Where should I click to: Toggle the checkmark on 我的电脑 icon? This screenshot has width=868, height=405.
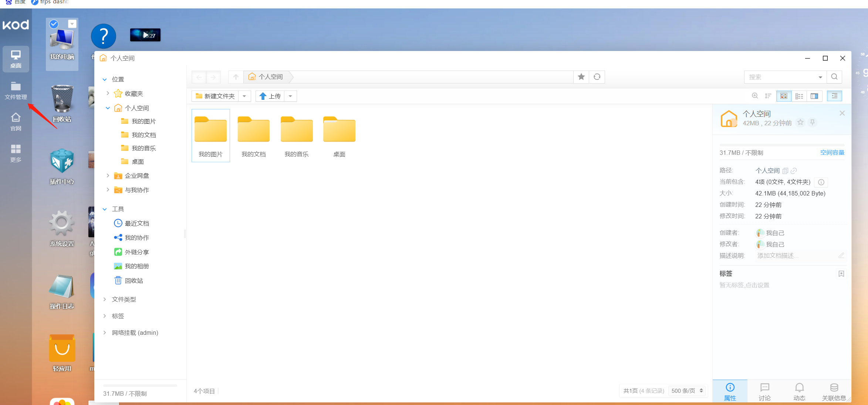pyautogui.click(x=54, y=24)
